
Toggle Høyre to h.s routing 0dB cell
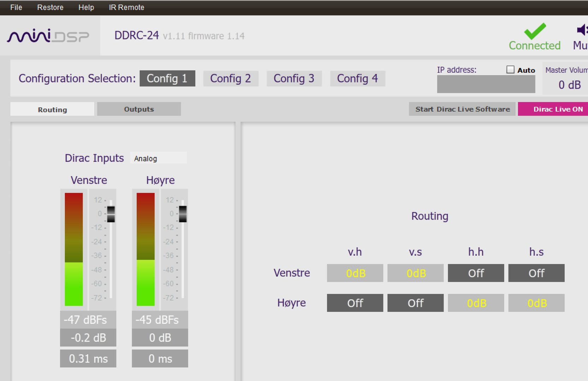[536, 303]
